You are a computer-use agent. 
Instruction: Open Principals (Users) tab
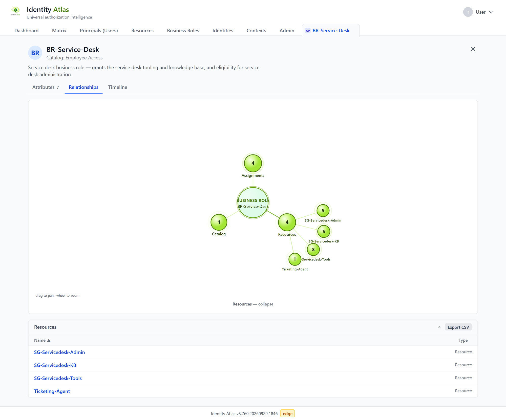(x=99, y=31)
